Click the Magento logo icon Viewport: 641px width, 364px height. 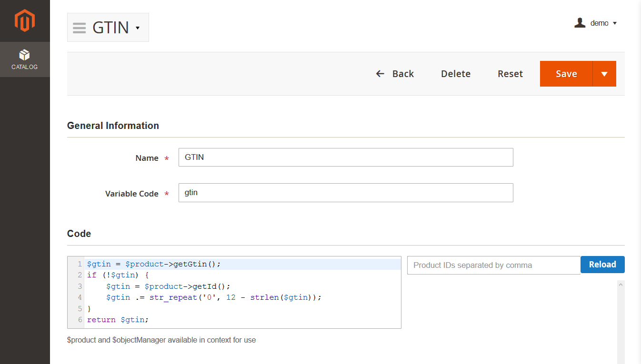(25, 20)
